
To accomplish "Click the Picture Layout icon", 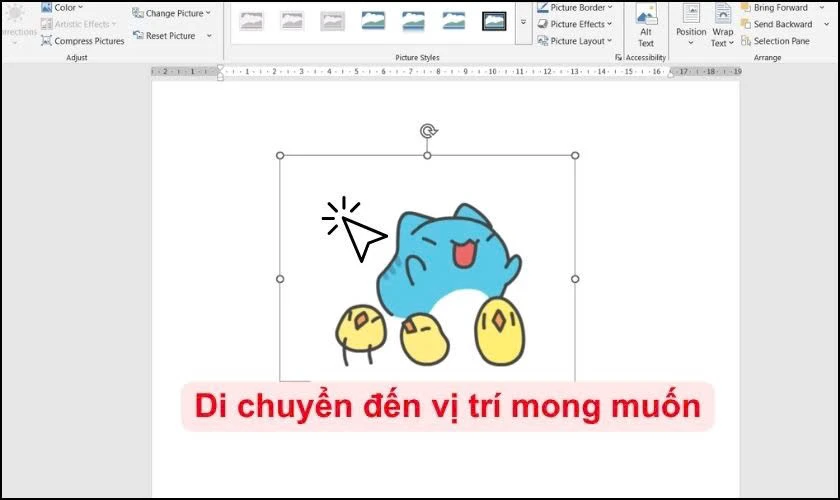I will pyautogui.click(x=543, y=41).
